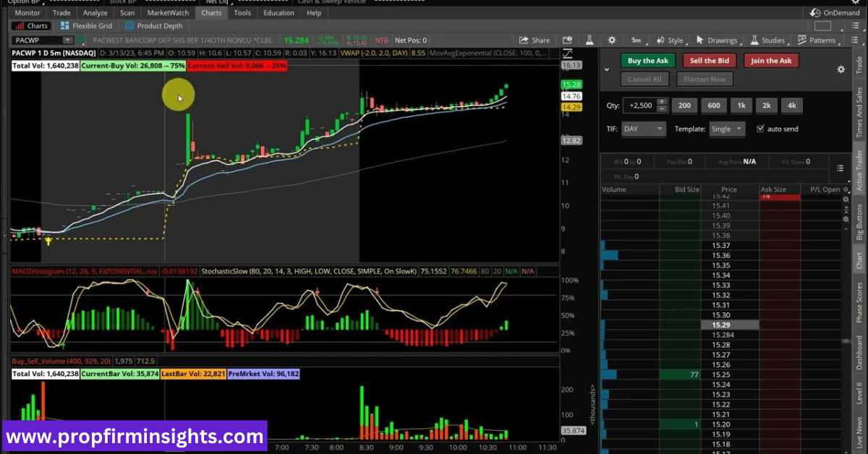
Task: Click the quote/camera icon beside Share
Action: coord(568,40)
